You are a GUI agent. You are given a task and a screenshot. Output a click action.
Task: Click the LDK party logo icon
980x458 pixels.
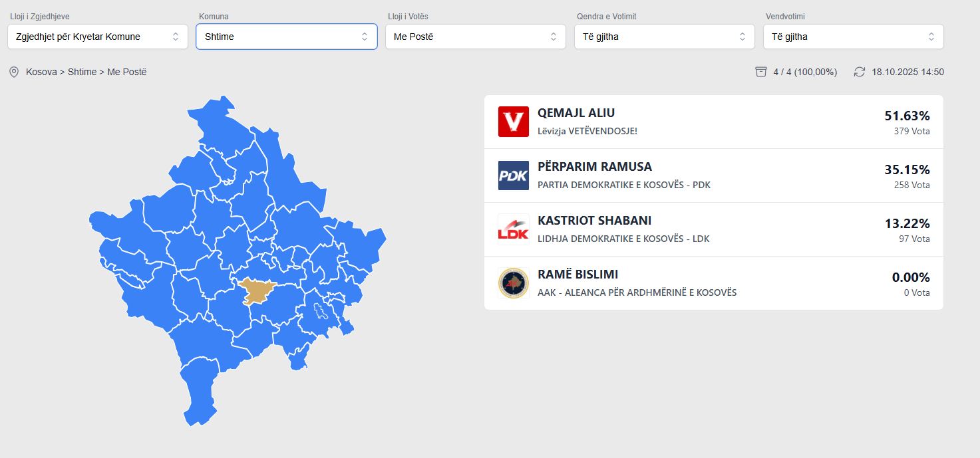(513, 229)
